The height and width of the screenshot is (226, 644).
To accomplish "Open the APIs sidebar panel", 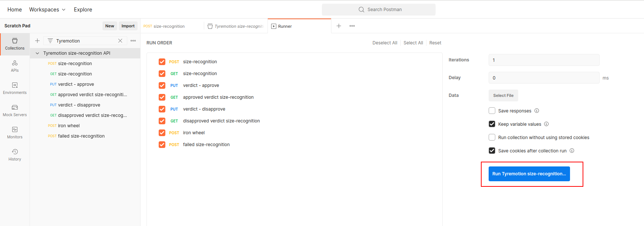I will tap(15, 66).
